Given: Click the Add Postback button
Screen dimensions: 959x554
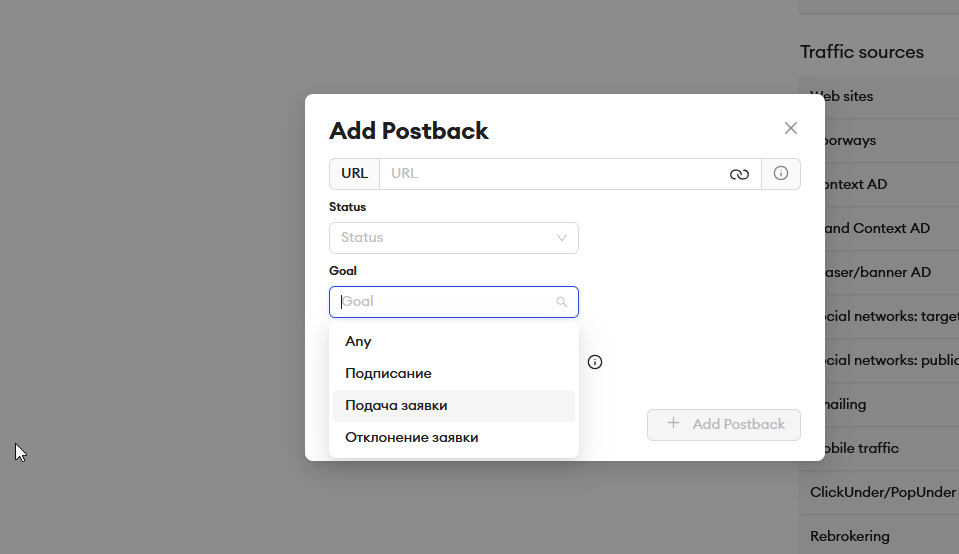Looking at the screenshot, I should click(x=724, y=424).
